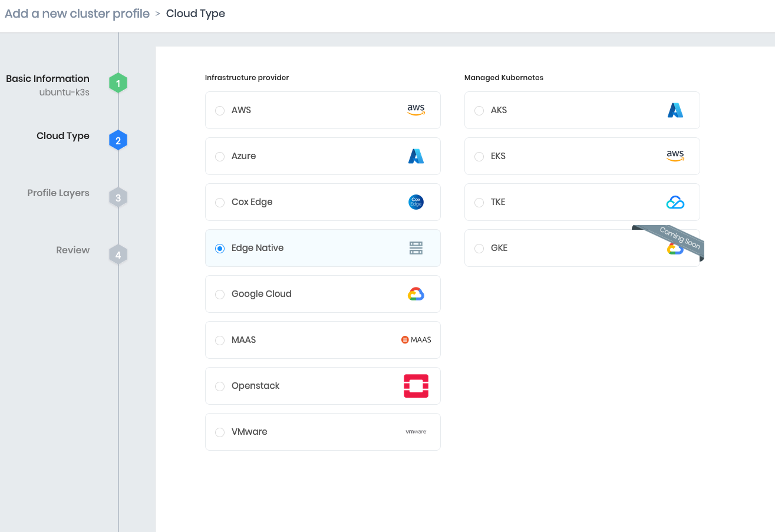Select the Openstack radio button
775x532 pixels.
220,386
